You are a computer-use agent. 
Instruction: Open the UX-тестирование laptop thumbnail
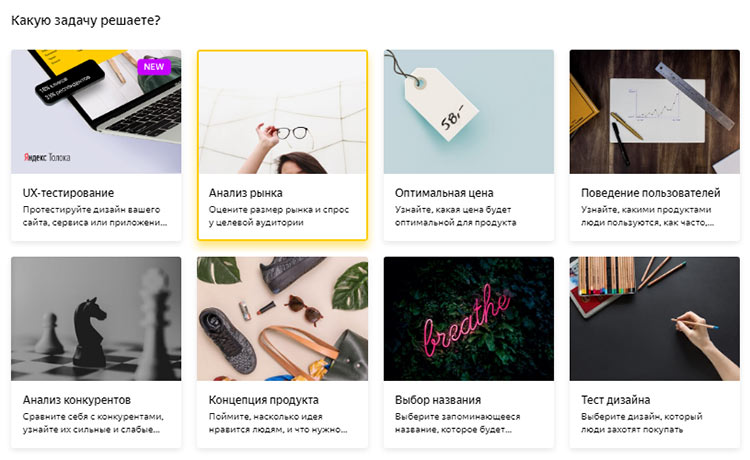96,111
